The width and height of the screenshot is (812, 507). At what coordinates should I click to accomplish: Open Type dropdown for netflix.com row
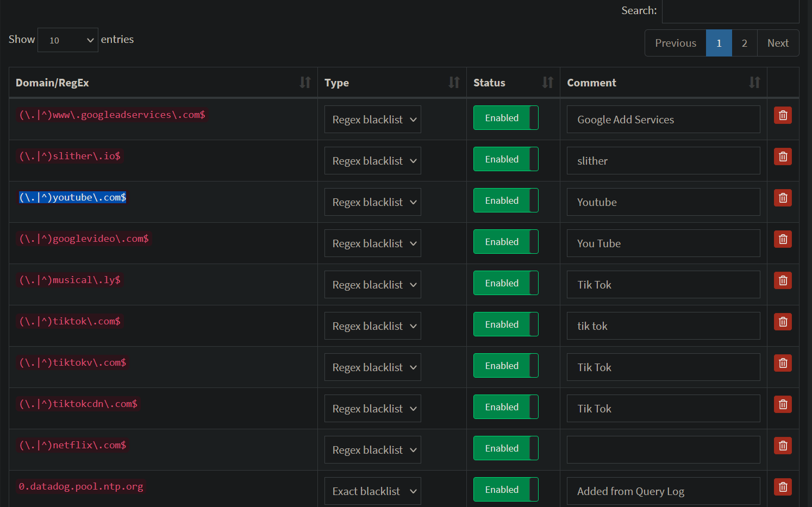(373, 450)
